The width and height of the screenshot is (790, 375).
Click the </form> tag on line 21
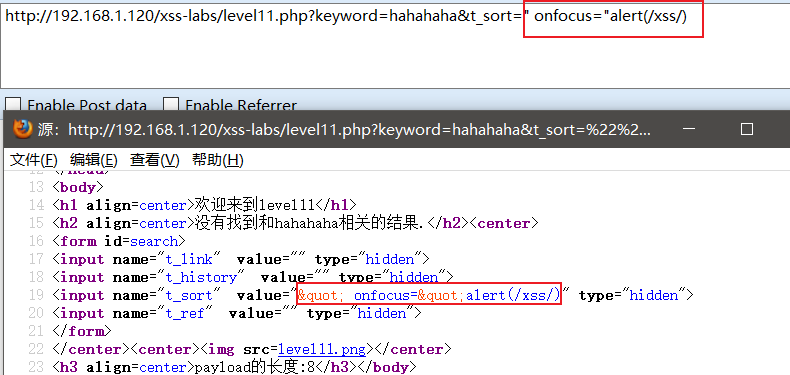pos(82,331)
